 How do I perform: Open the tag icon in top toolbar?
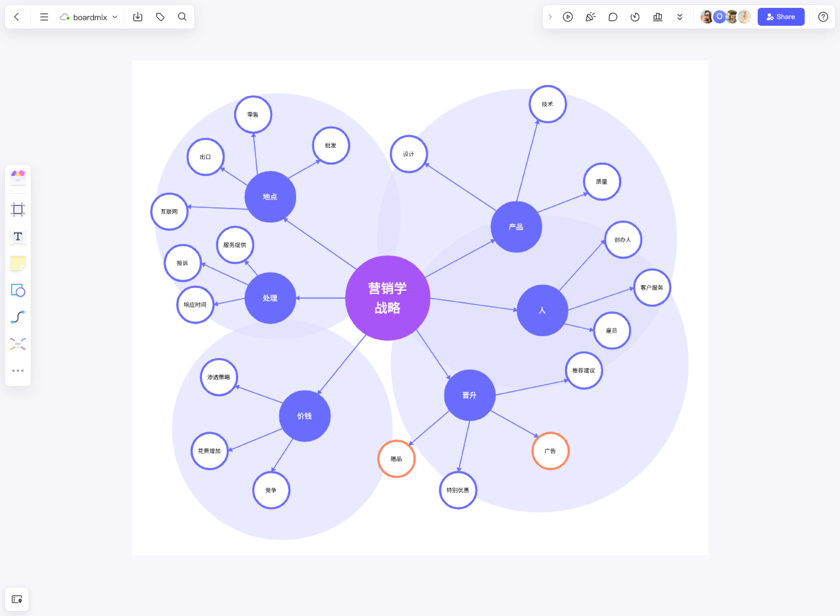160,17
